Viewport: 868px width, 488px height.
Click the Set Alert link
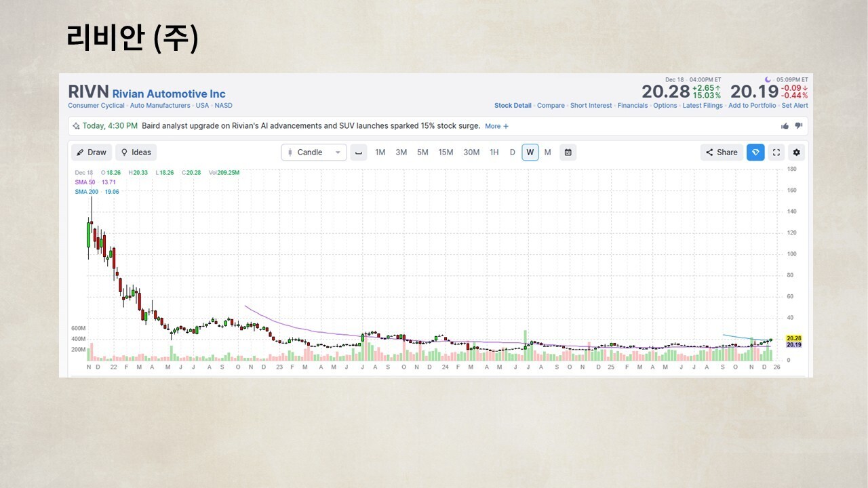click(x=795, y=106)
